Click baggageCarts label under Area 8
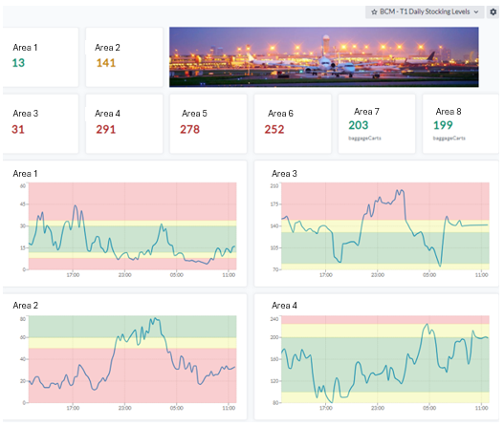 (x=449, y=139)
